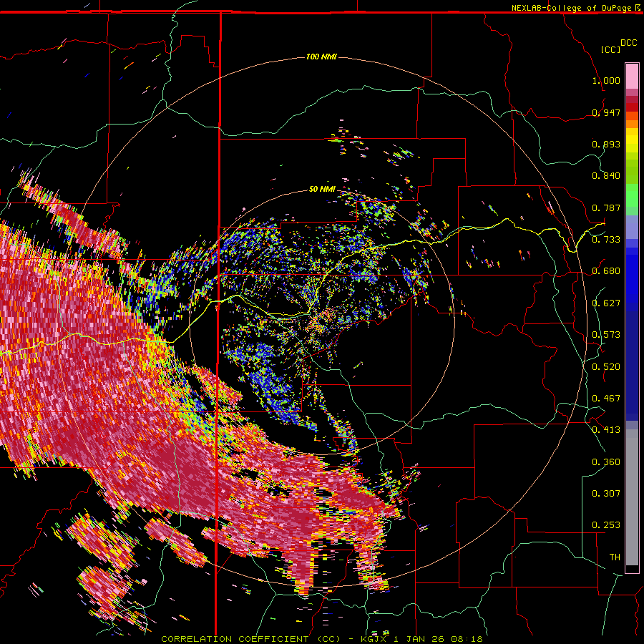The height and width of the screenshot is (644, 644).
Task: Click the 08:18 timestamp
Action: pyautogui.click(x=466, y=639)
